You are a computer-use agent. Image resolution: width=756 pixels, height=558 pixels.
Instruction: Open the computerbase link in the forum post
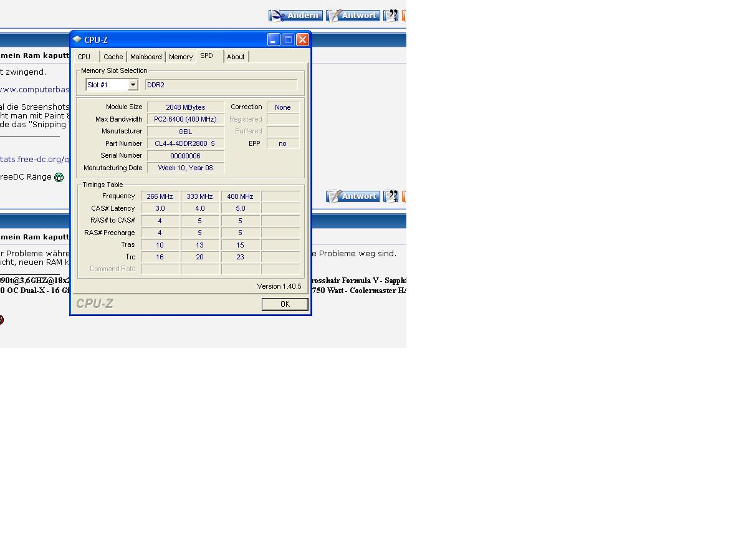tap(34, 89)
